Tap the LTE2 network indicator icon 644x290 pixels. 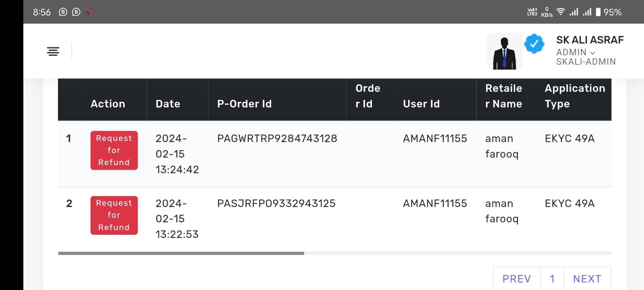[x=532, y=12]
